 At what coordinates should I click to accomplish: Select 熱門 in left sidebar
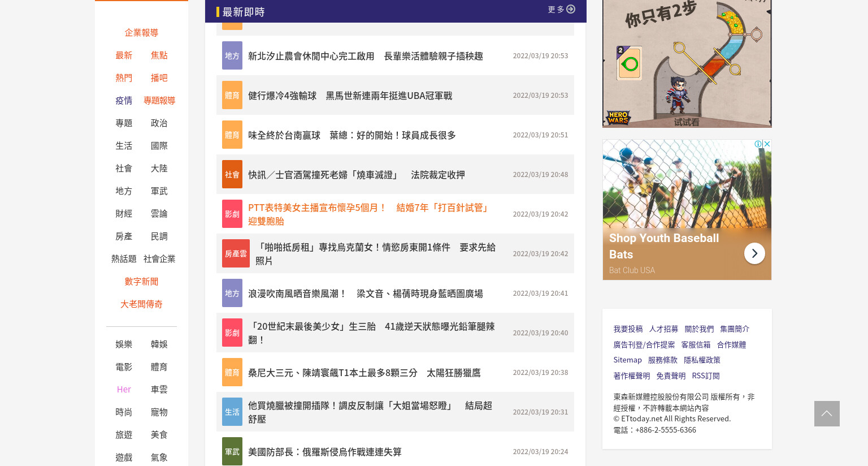click(x=124, y=78)
